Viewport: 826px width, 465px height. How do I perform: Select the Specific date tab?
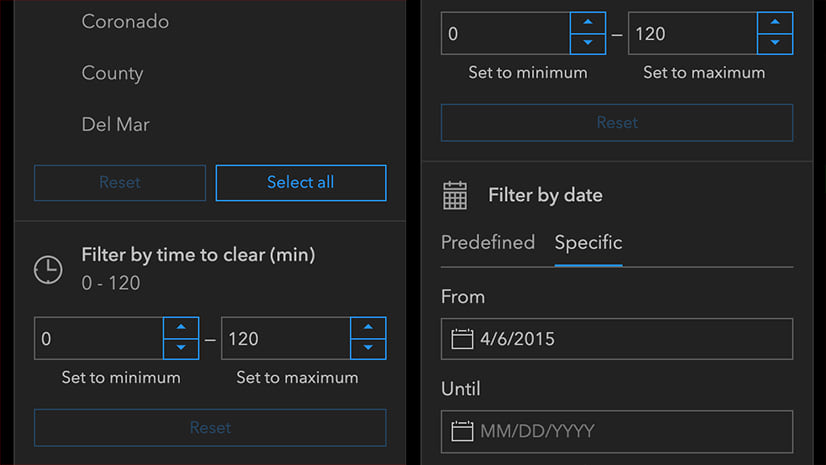(589, 242)
